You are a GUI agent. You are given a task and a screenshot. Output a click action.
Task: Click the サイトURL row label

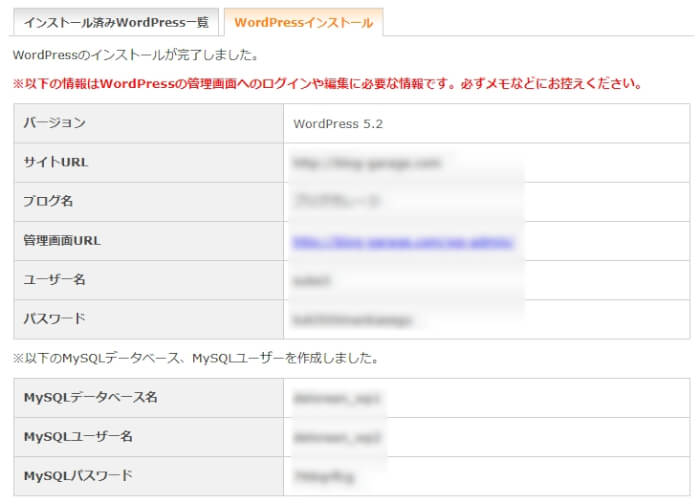[x=55, y=162]
